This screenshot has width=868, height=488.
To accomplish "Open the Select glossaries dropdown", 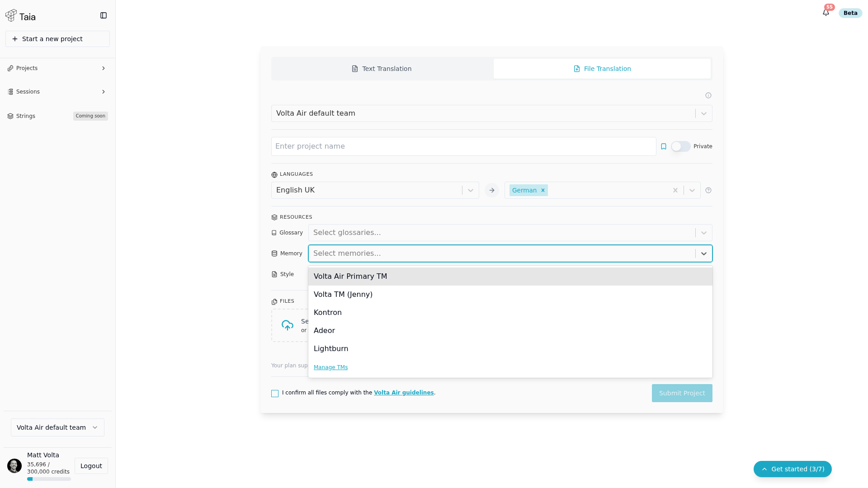I will pyautogui.click(x=510, y=233).
